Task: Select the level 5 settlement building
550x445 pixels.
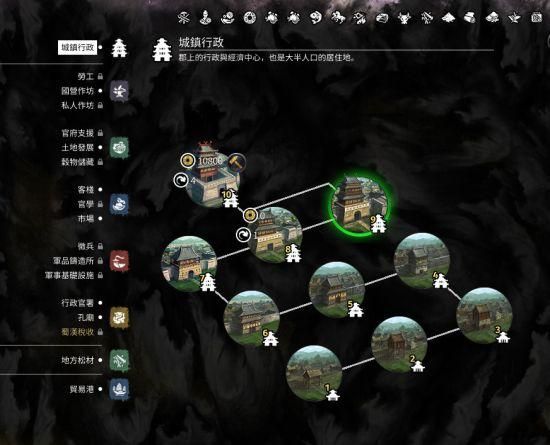Action: [x=336, y=290]
